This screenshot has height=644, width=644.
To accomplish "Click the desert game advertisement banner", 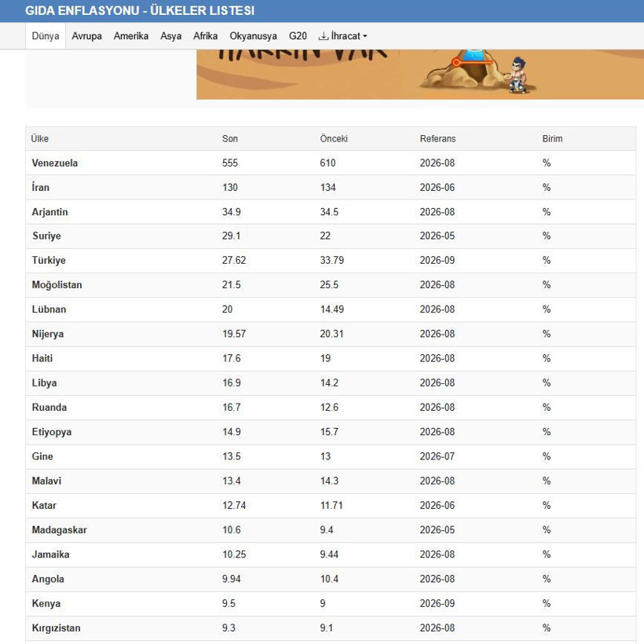I will point(420,75).
